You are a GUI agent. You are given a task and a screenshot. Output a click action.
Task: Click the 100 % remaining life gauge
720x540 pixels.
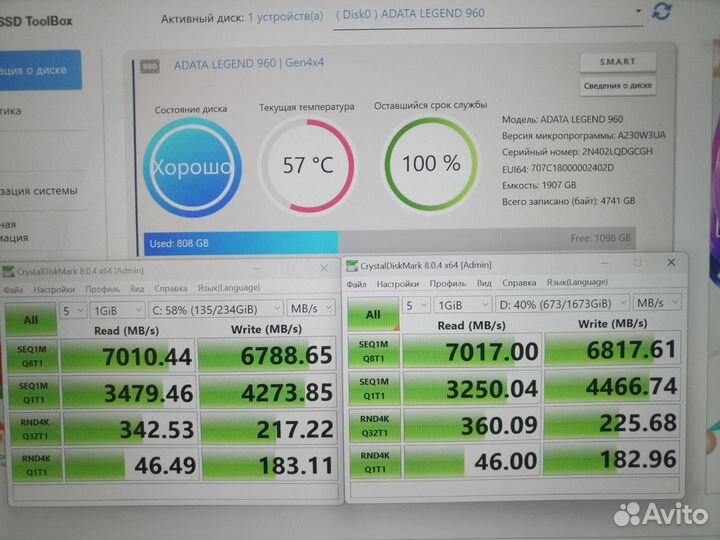point(431,164)
